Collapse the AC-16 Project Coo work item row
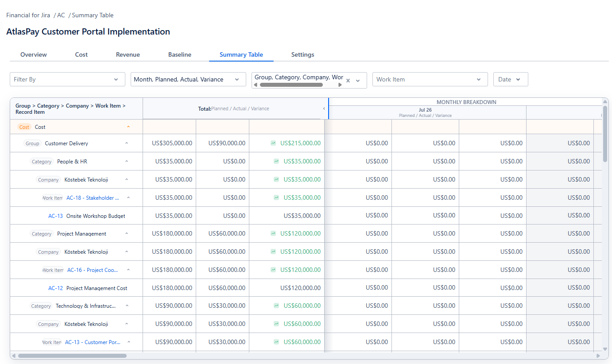The image size is (612, 364). (x=129, y=270)
